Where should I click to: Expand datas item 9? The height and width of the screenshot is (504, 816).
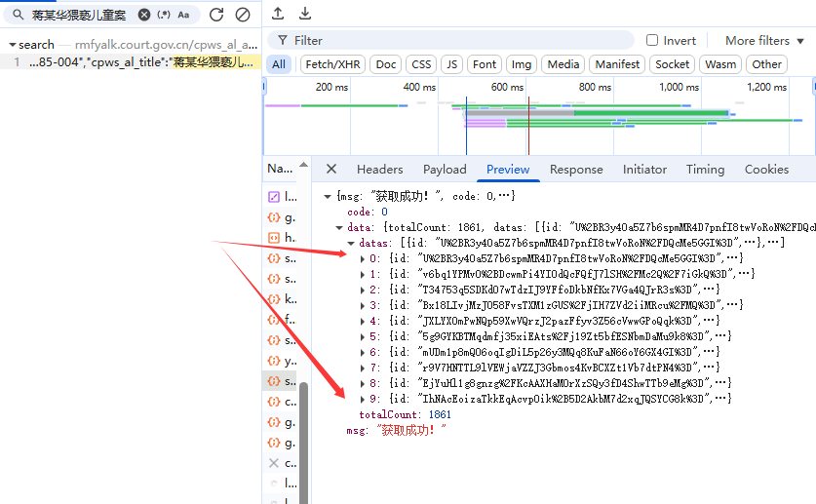point(363,399)
